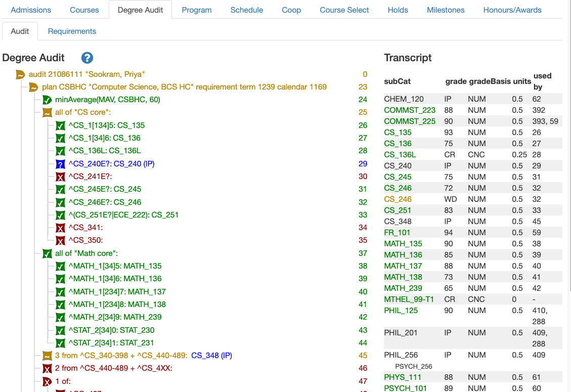Open the Milestones tab
This screenshot has width=571, height=392.
(445, 9)
